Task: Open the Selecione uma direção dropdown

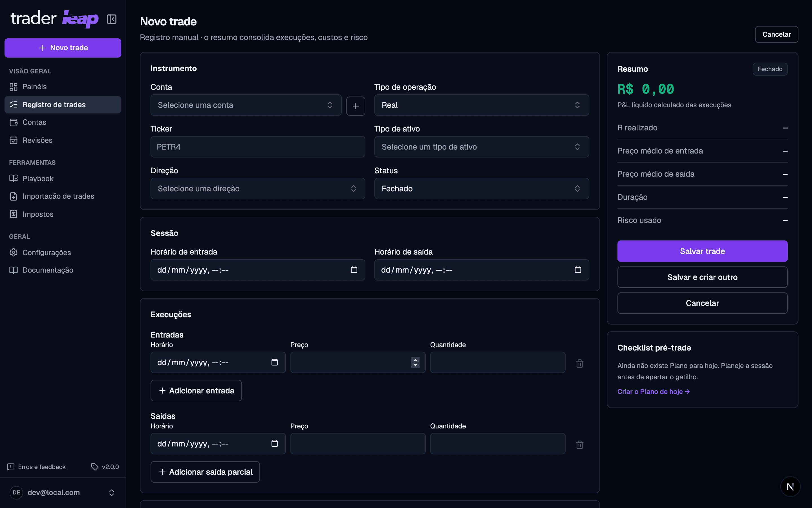Action: coord(258,189)
